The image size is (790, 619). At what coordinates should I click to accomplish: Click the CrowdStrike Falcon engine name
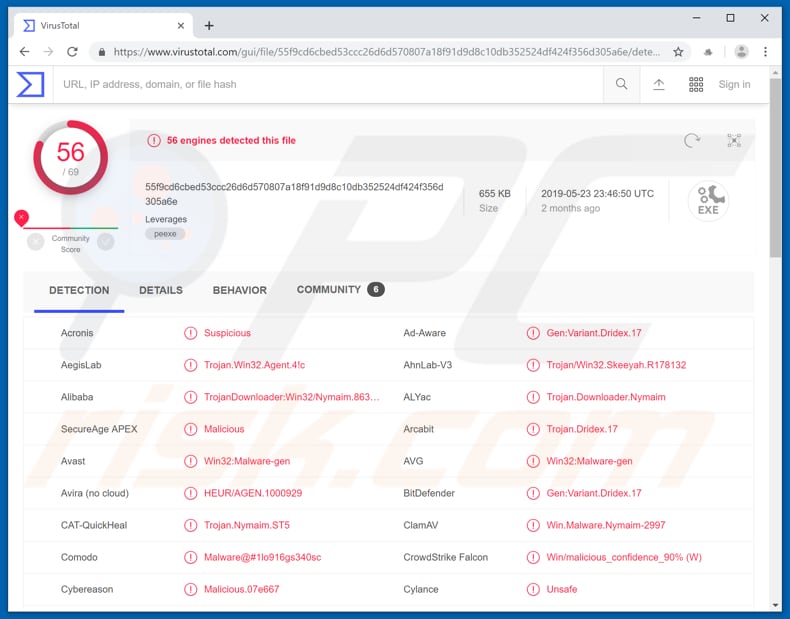click(445, 558)
